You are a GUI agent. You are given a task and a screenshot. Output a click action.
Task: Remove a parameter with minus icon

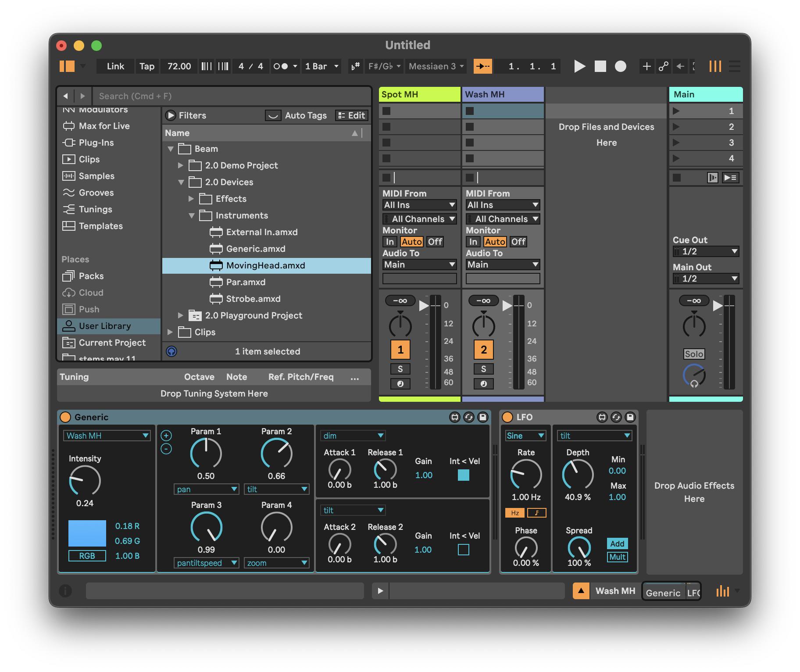click(x=166, y=449)
